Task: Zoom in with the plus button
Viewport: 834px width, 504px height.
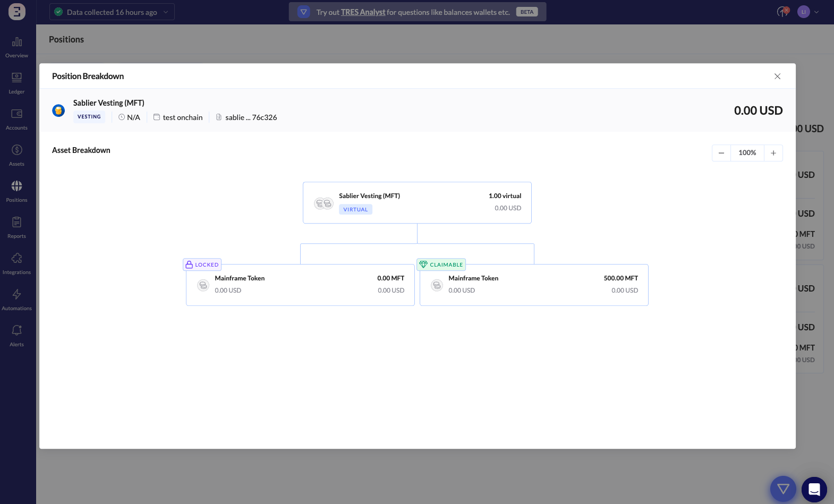Action: [773, 153]
